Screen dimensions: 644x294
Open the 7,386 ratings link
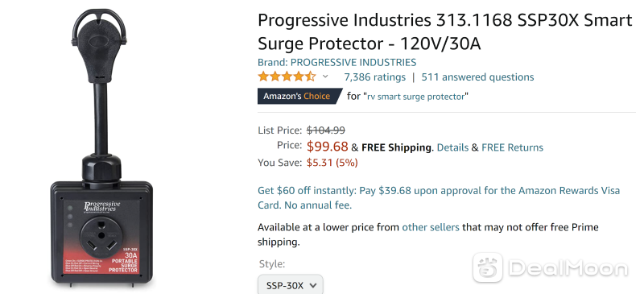point(374,77)
